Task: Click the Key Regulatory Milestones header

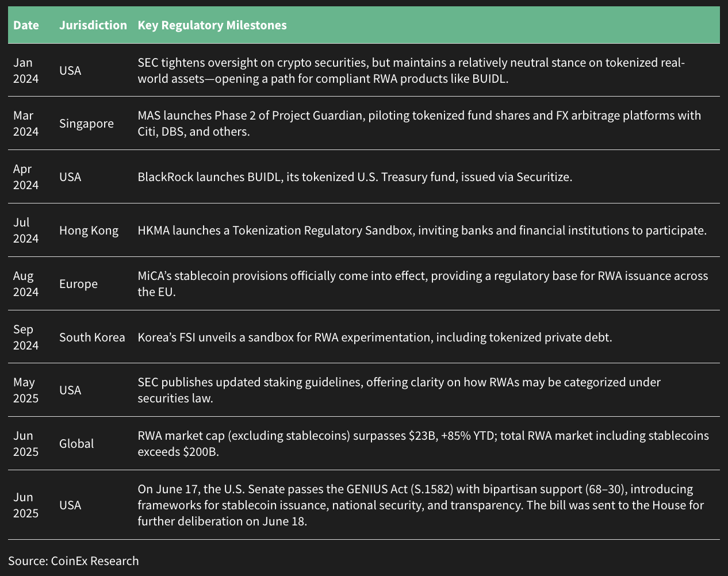Action: pos(212,25)
